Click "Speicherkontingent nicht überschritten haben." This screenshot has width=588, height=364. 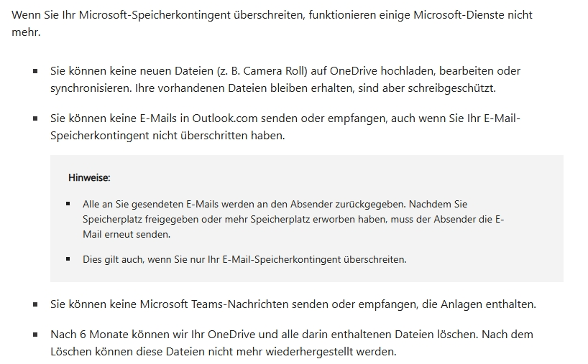tap(167, 136)
